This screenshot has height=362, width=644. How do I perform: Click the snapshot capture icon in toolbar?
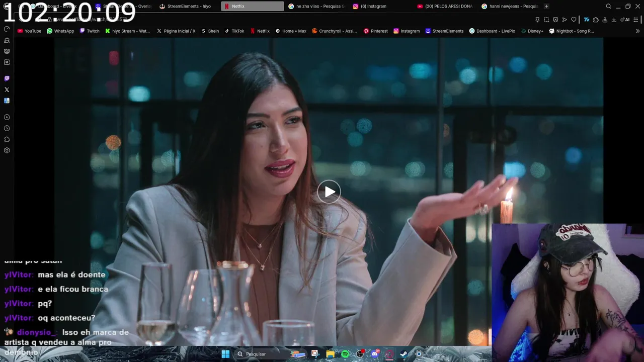click(x=546, y=20)
